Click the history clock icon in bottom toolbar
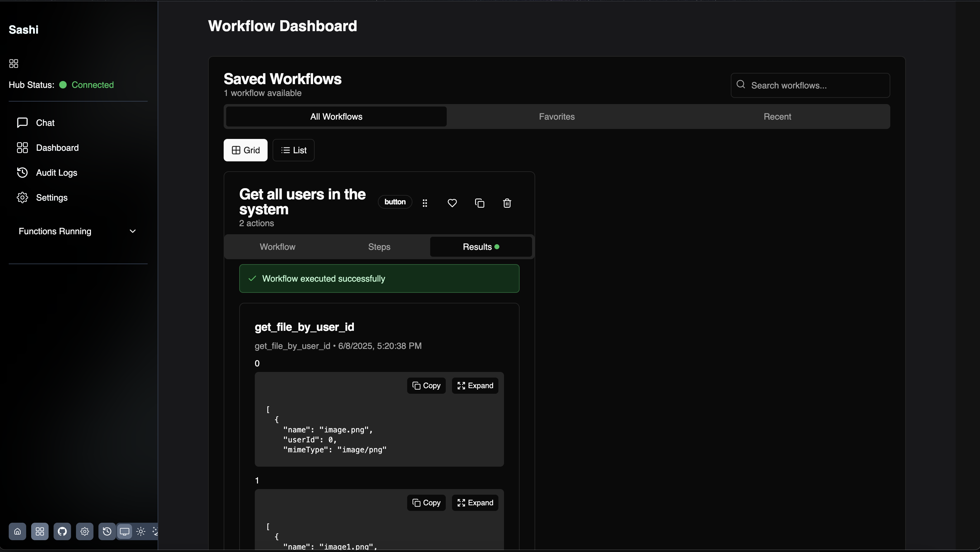Screen dimensions: 980x552 [107, 531]
